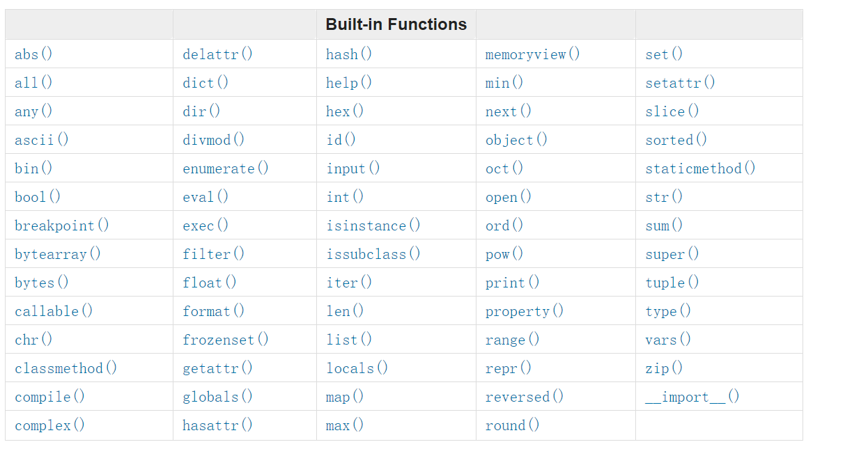This screenshot has width=868, height=449.
Task: Open the setattr() link
Action: click(x=680, y=83)
